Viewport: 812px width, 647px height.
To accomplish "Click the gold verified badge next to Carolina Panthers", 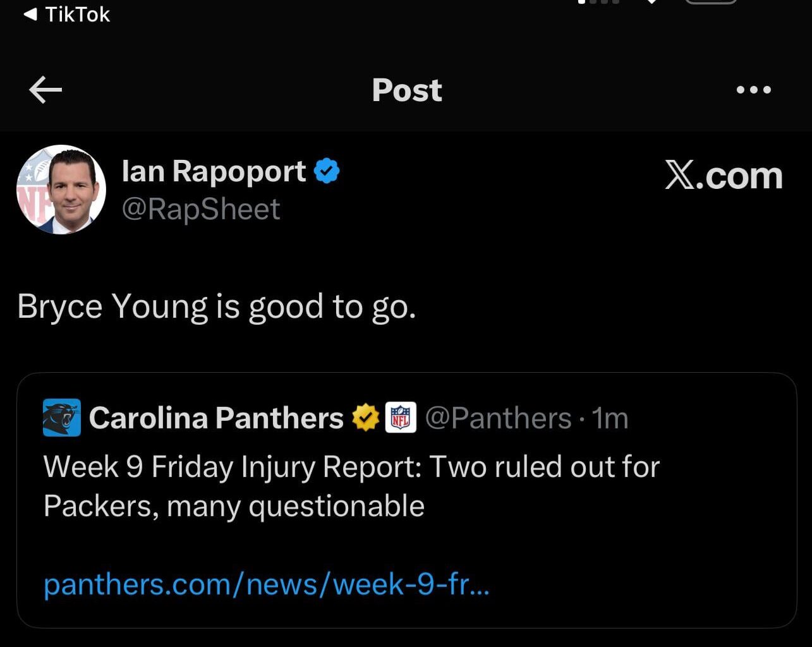I will (365, 417).
